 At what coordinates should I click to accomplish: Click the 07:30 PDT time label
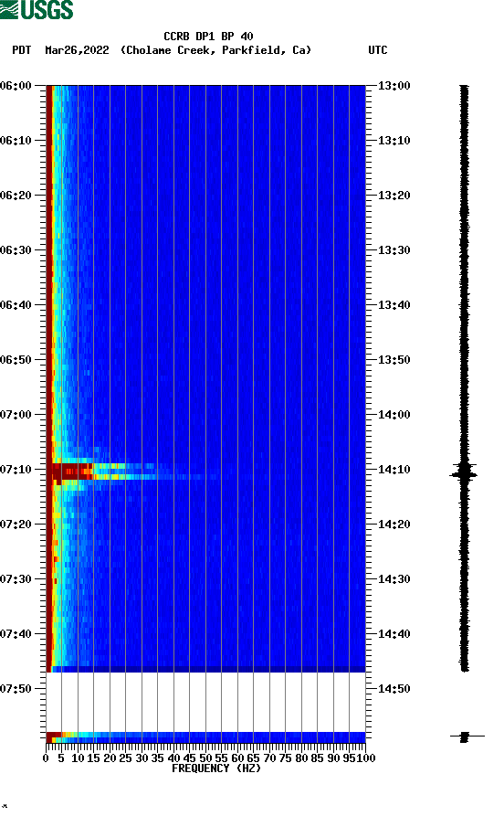pyautogui.click(x=16, y=579)
